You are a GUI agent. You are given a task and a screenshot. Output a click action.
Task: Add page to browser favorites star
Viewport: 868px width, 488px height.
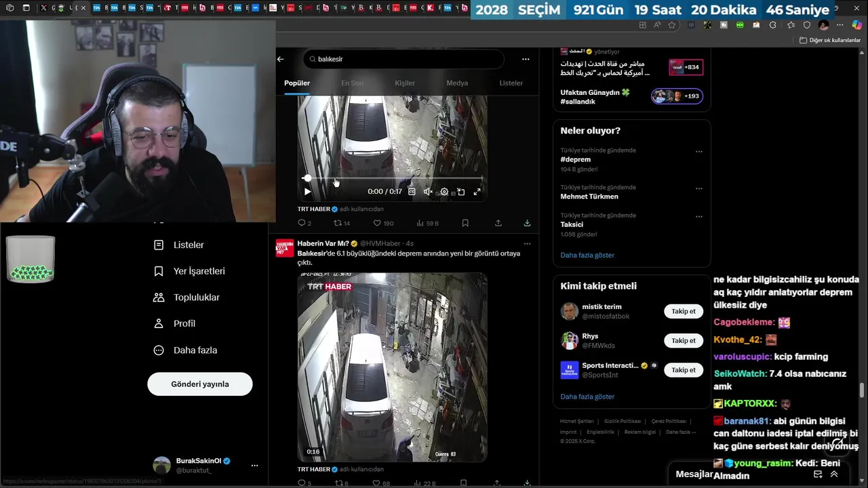(x=672, y=25)
